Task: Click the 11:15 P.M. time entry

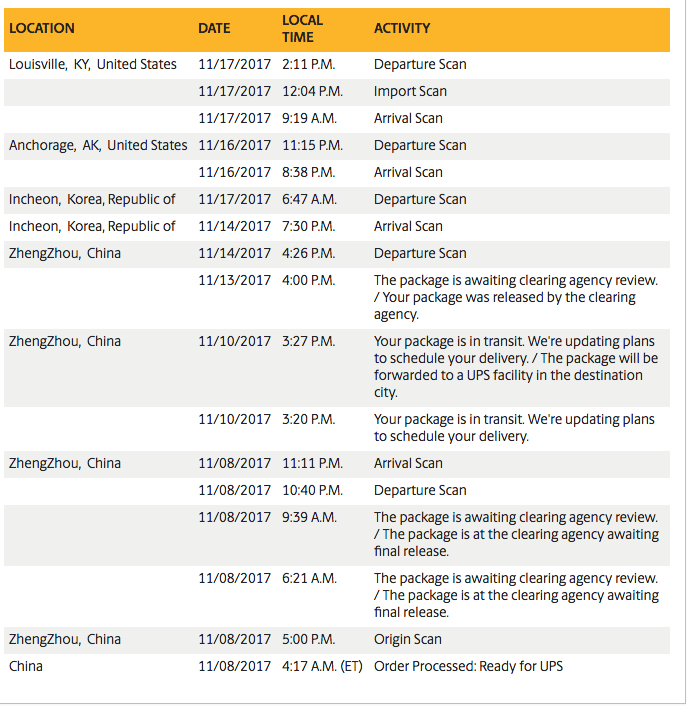Action: [312, 145]
